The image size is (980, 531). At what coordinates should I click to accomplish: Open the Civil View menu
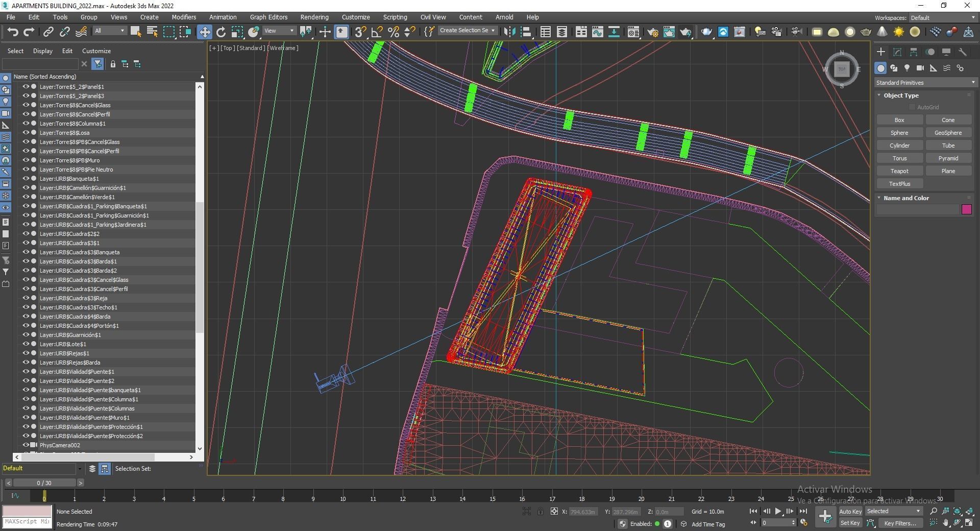(x=433, y=17)
